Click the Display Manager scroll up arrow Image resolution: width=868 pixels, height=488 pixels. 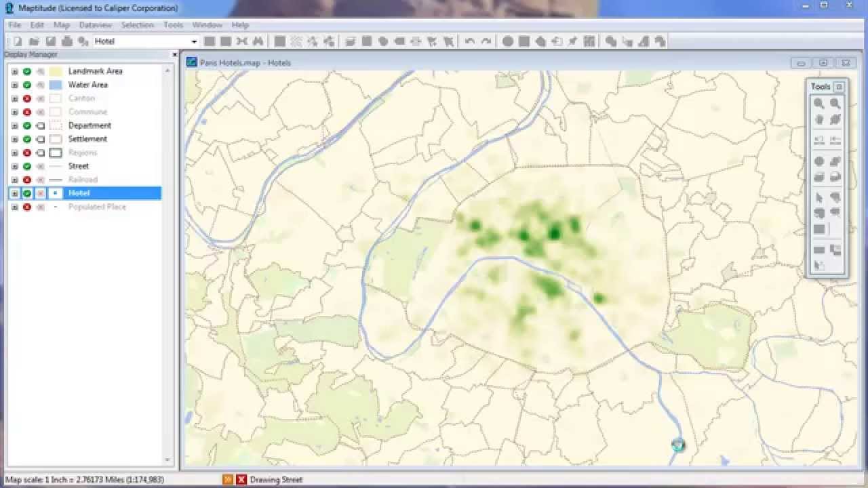pos(167,70)
